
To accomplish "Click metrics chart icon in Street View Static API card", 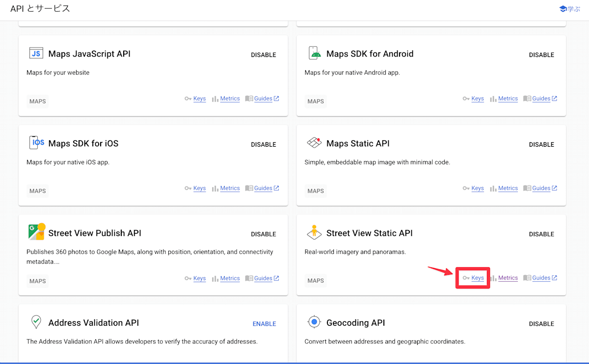I will coord(493,278).
